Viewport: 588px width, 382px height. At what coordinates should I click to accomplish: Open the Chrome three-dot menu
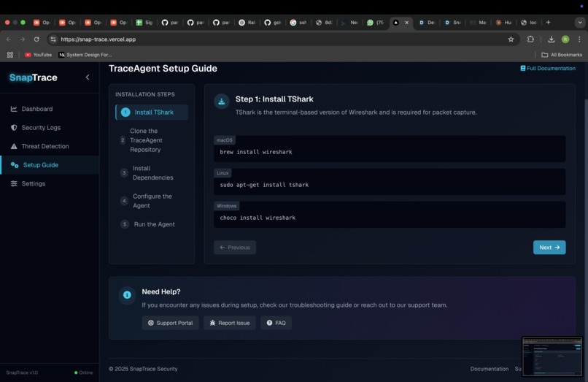[x=579, y=39]
